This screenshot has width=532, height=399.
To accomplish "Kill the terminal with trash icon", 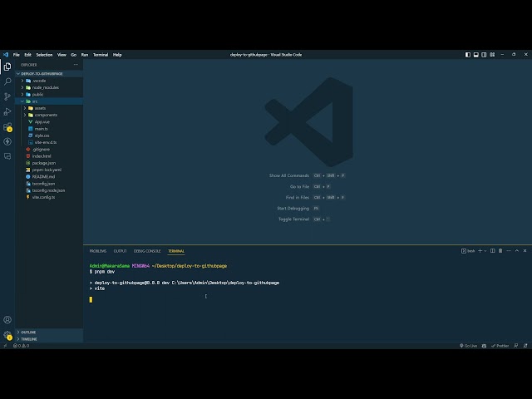I will (500, 251).
